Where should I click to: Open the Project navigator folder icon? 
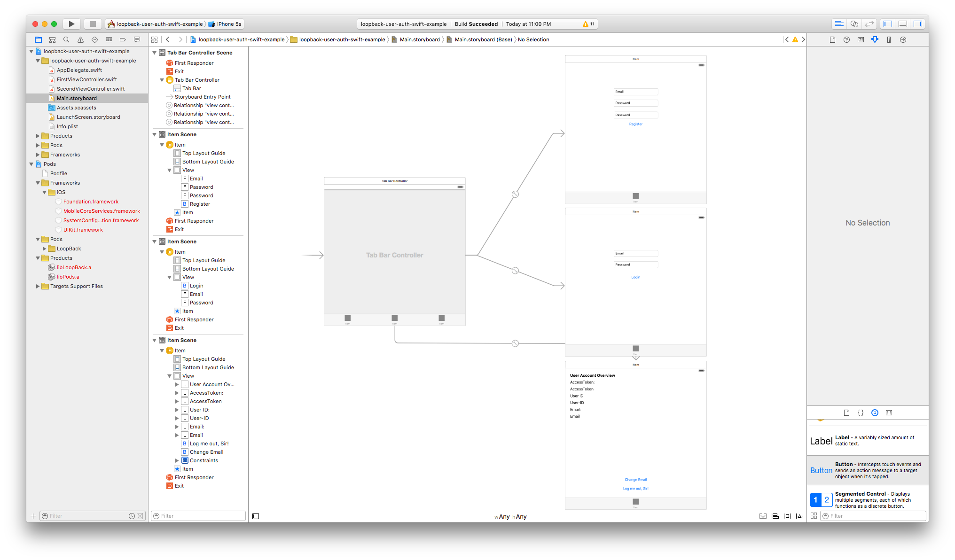tap(38, 40)
